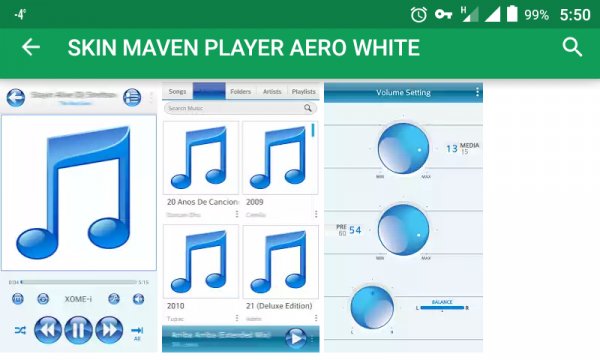Click the Search Music field
600x360 pixels.
click(x=240, y=108)
